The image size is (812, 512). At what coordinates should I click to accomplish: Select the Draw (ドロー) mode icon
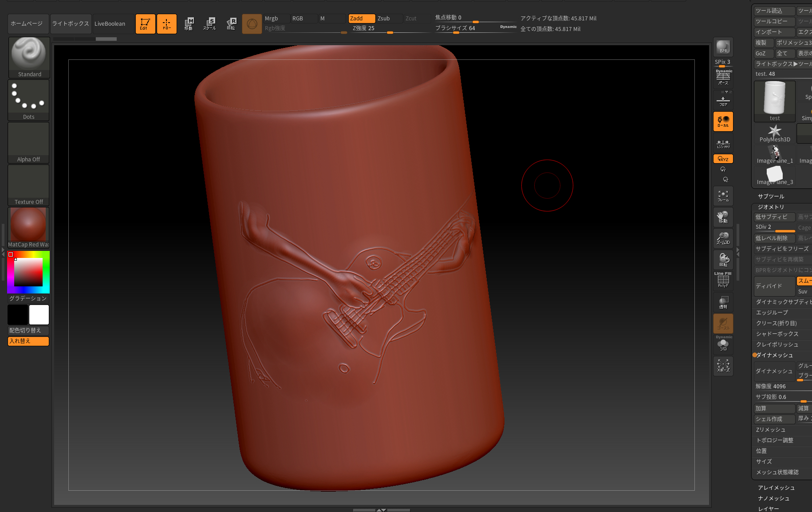click(x=166, y=24)
